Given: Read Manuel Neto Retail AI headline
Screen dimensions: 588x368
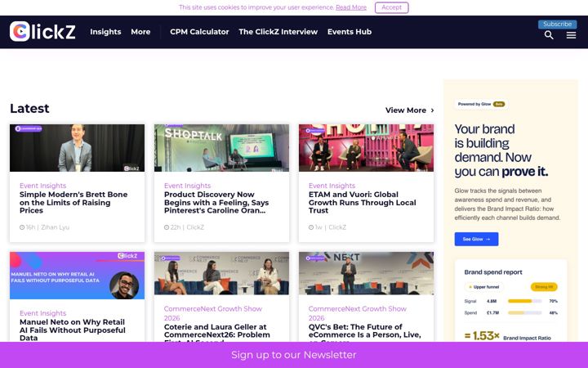Looking at the screenshot, I should (73, 330).
